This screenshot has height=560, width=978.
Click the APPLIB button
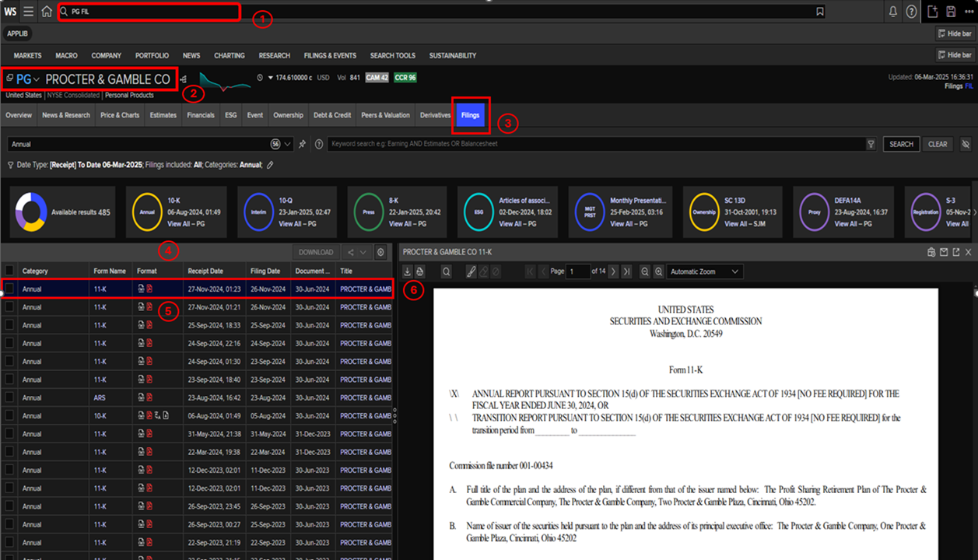(17, 34)
